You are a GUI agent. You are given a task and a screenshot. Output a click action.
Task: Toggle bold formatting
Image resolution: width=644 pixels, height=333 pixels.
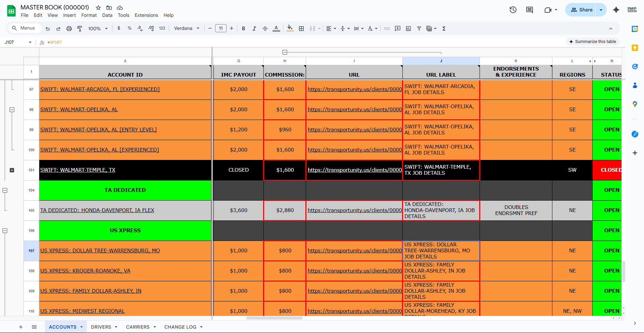pos(244,29)
